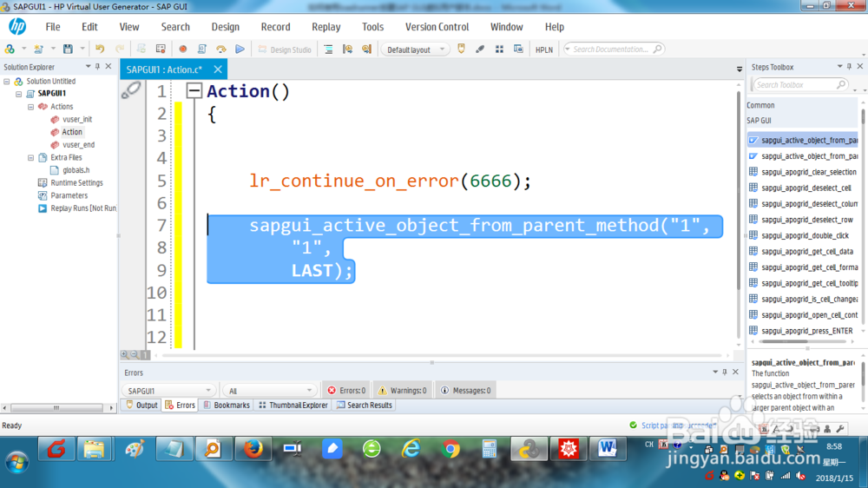Toggle the Messages: 0 filter button
This screenshot has height=488, width=868.
(x=466, y=391)
